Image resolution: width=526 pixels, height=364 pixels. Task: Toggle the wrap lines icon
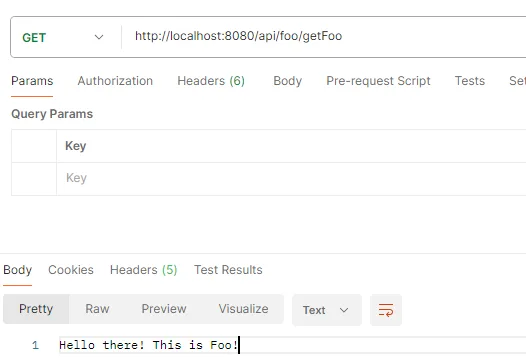(386, 310)
